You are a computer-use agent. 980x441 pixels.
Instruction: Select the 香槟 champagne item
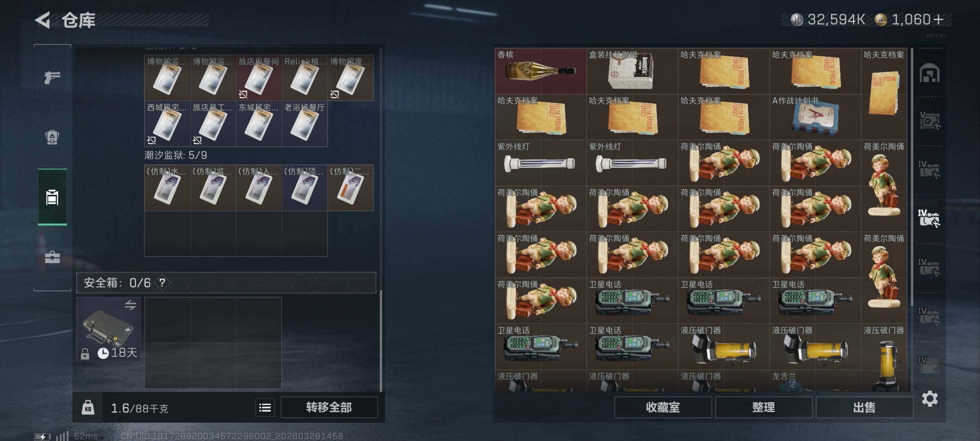pyautogui.click(x=540, y=71)
